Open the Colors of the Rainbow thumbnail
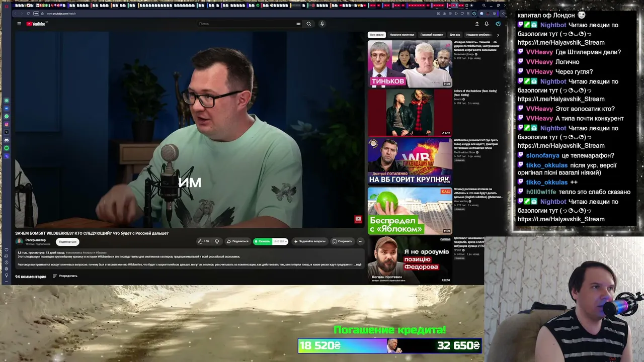 point(410,113)
